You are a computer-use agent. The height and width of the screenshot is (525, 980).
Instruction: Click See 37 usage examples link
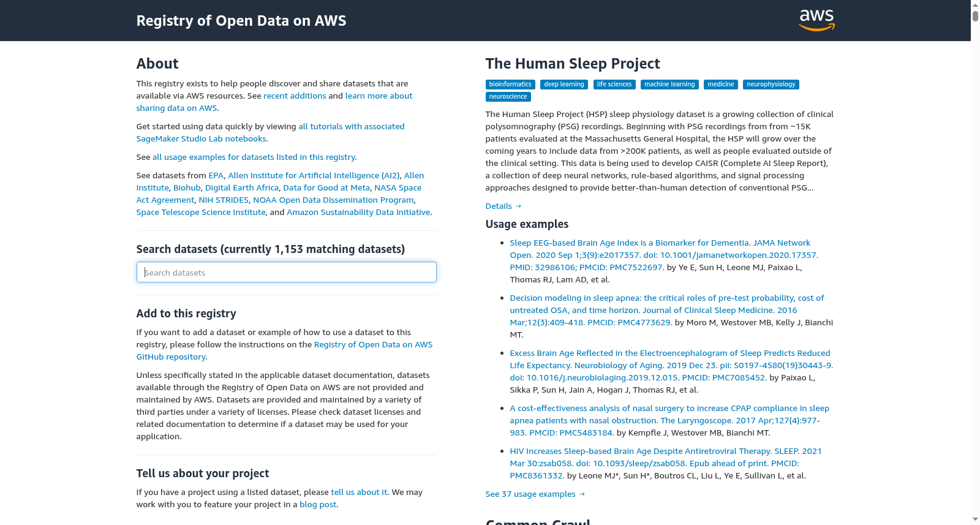(x=535, y=494)
